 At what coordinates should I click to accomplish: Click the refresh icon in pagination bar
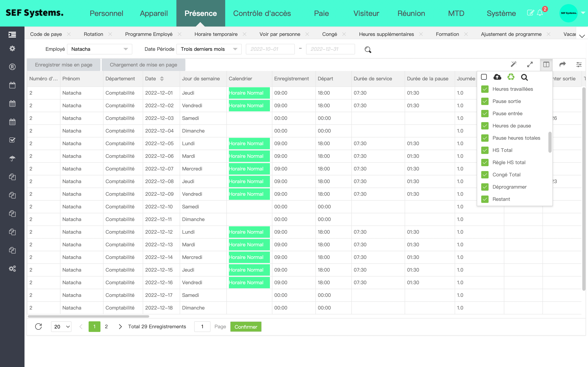38,326
